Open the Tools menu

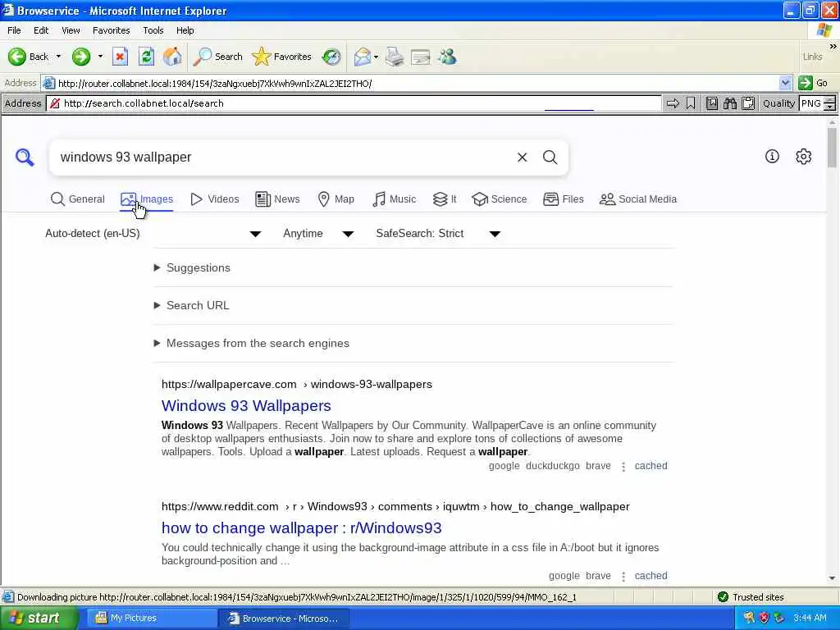(153, 30)
